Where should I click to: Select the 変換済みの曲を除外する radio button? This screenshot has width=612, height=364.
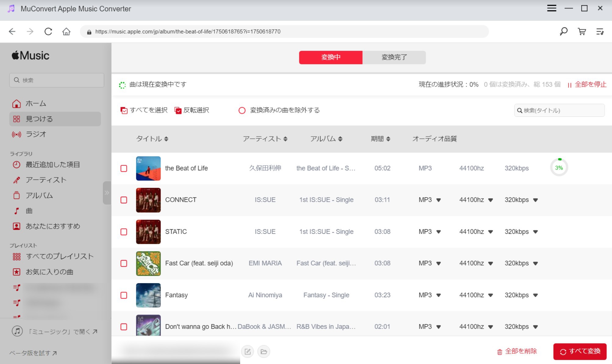coord(242,110)
